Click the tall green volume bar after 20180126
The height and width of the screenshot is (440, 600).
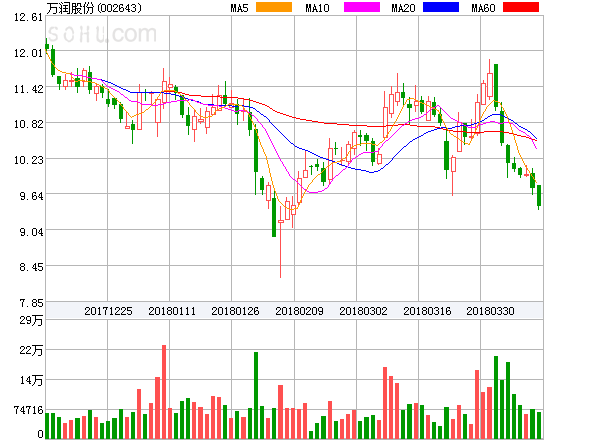(x=256, y=395)
